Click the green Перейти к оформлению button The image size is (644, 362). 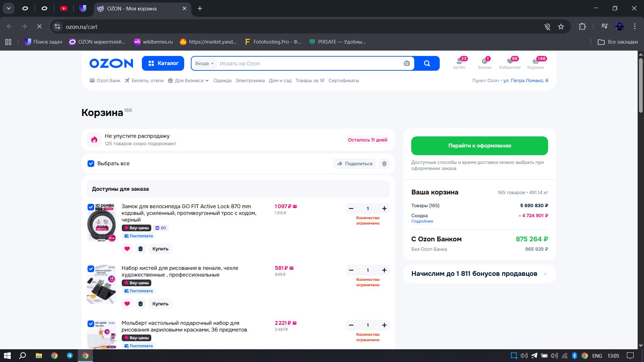point(479,146)
